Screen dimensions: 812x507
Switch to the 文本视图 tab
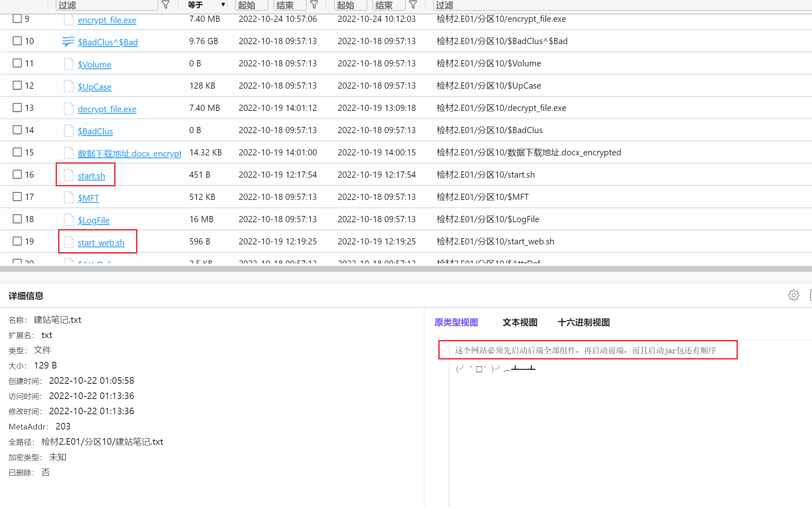520,322
